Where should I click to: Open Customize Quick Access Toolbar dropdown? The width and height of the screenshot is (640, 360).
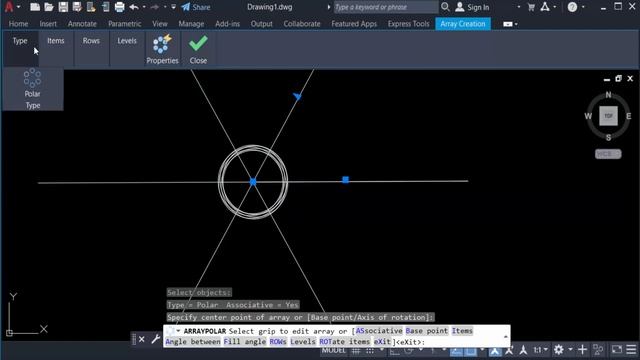(x=174, y=7)
